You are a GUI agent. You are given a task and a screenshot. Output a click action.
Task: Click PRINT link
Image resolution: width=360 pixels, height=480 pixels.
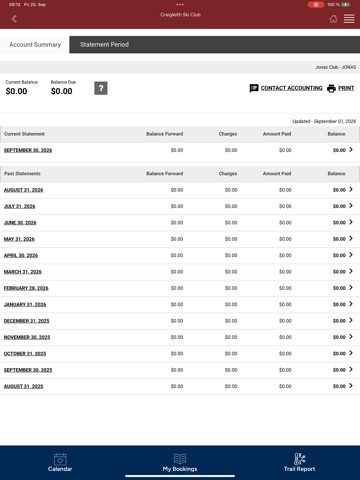pyautogui.click(x=346, y=88)
